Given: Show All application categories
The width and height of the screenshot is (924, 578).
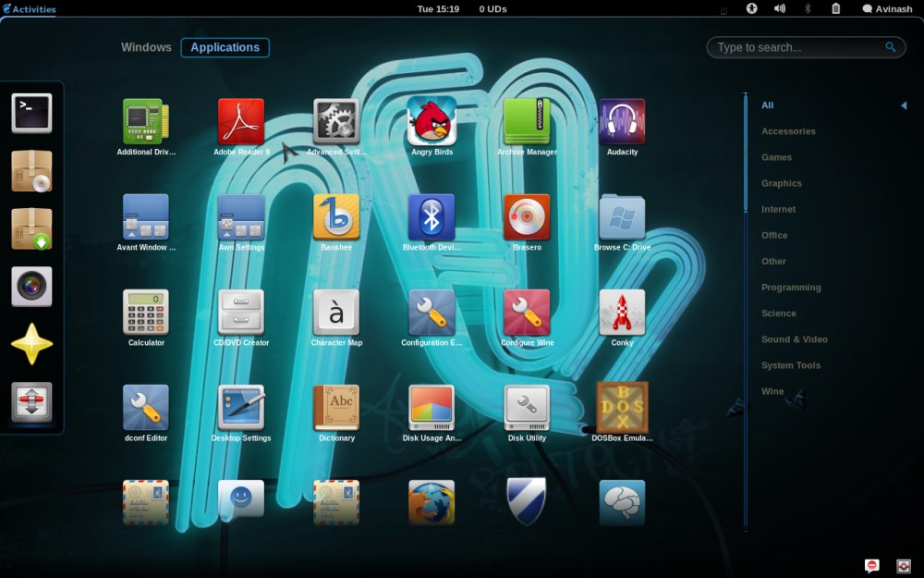Looking at the screenshot, I should (x=767, y=105).
